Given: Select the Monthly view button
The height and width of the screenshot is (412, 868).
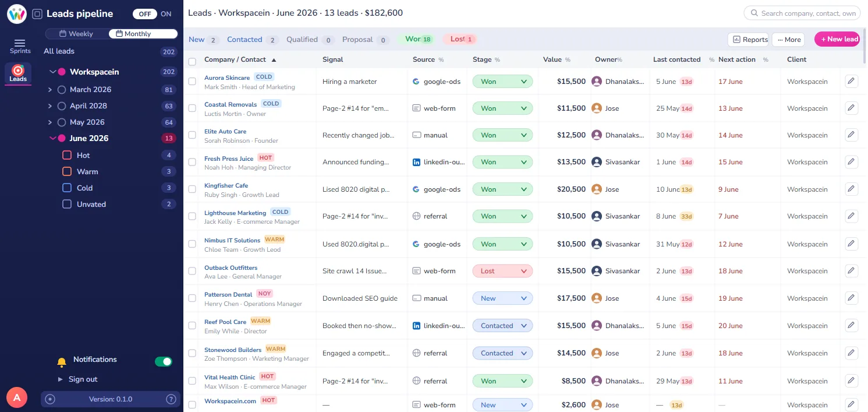Looking at the screenshot, I should (143, 34).
